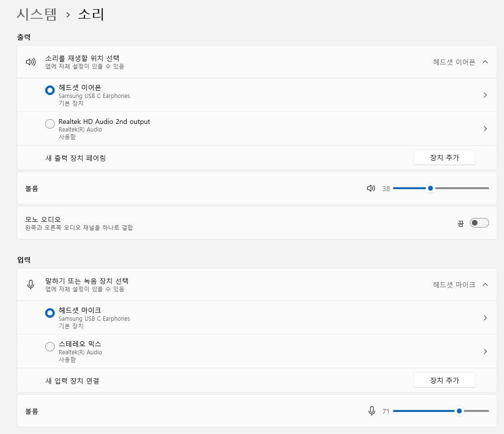Collapse the output device selection list
Viewport: 504px width, 434px height.
point(485,62)
